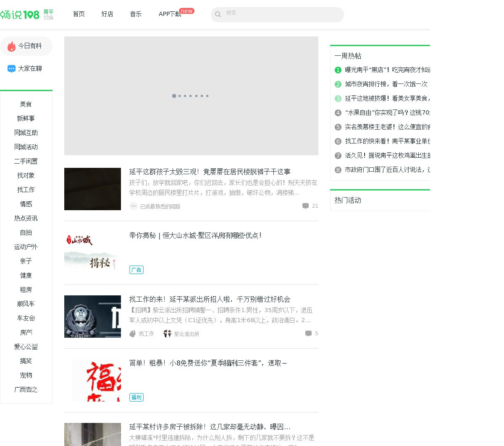Viewport: 504px width, 446px height.
Task: Open the 找对象 category
Action: (26, 175)
